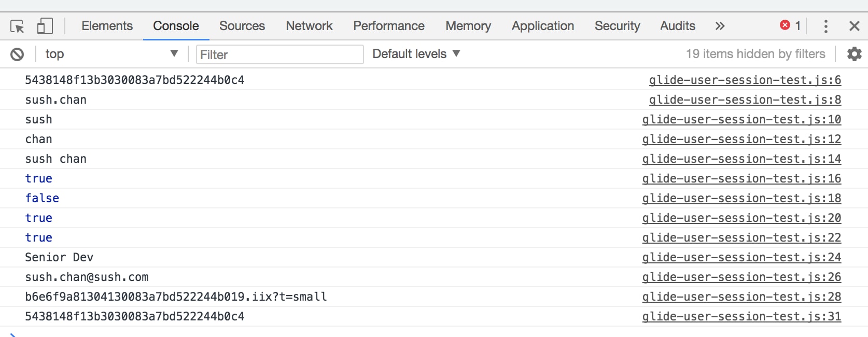Open link glide-user-session-test.js:22
The image size is (868, 337).
click(x=741, y=237)
